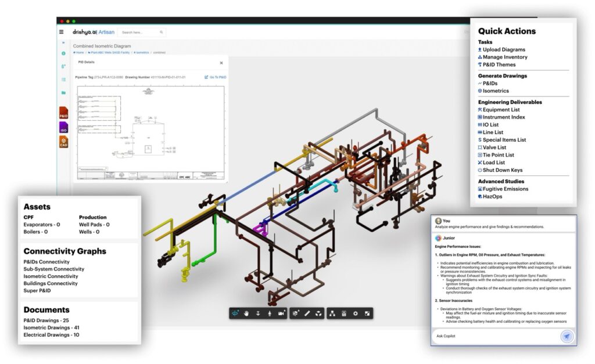This screenshot has height=364, width=595.
Task: Open the Equipment List deliverable
Action: [x=499, y=110]
